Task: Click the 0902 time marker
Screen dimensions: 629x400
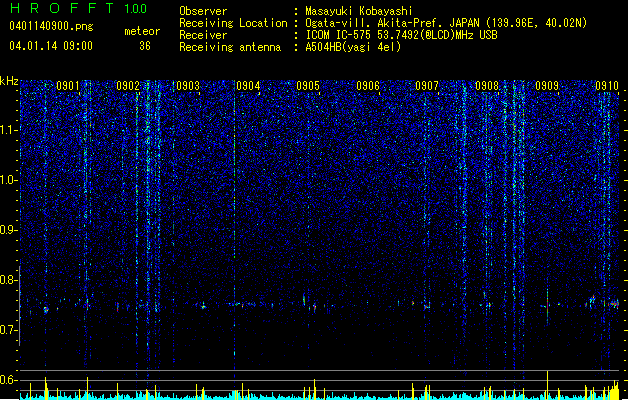Action: coord(128,86)
